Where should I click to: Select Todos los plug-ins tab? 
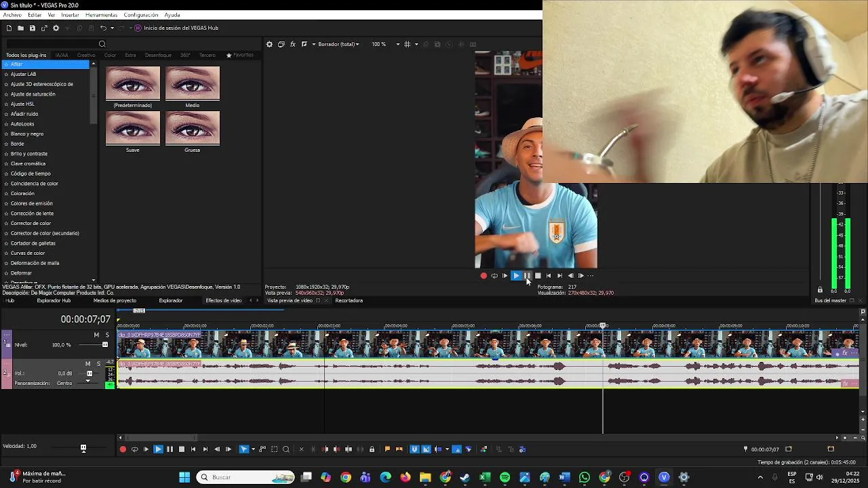[26, 55]
